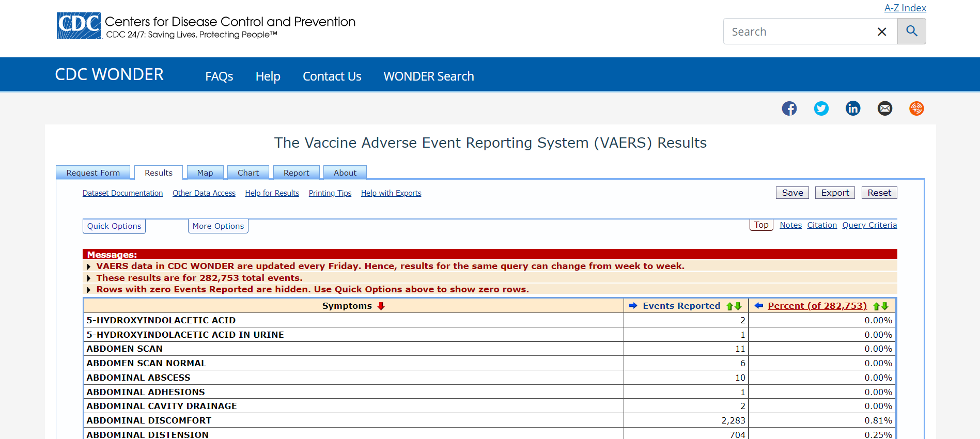Viewport: 980px width, 439px height.
Task: Sort Percent column ascending with up arrow
Action: 877,306
